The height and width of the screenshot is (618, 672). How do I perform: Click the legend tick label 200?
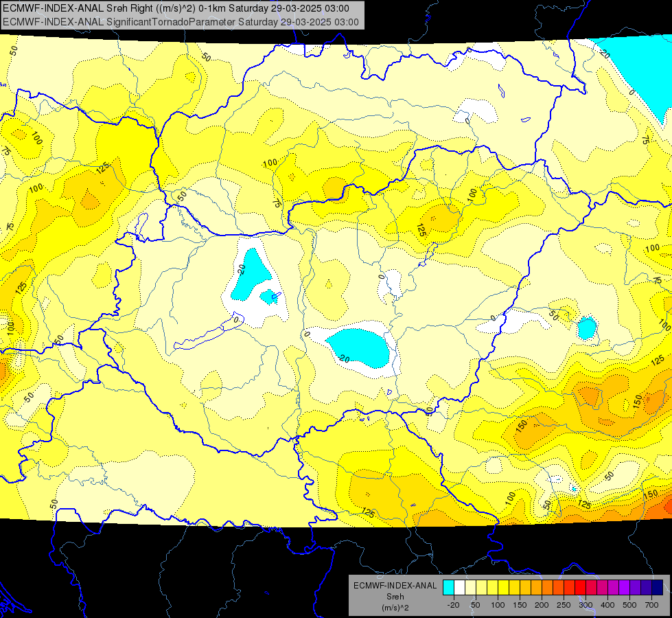(542, 605)
